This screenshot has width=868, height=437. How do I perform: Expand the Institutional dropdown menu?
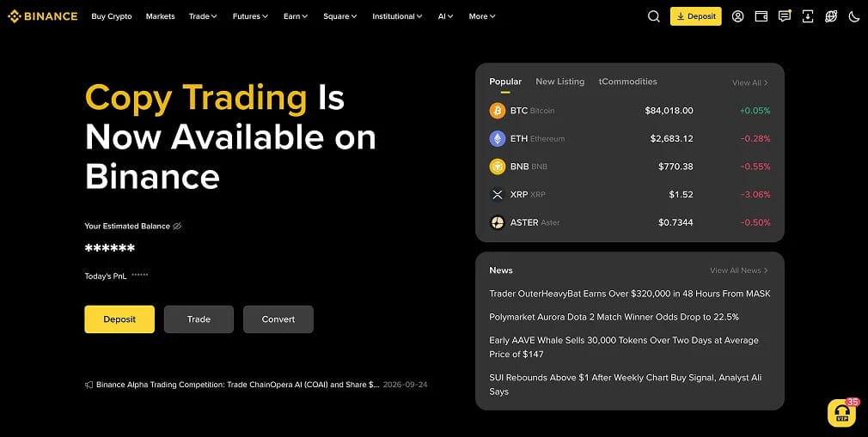click(x=397, y=16)
